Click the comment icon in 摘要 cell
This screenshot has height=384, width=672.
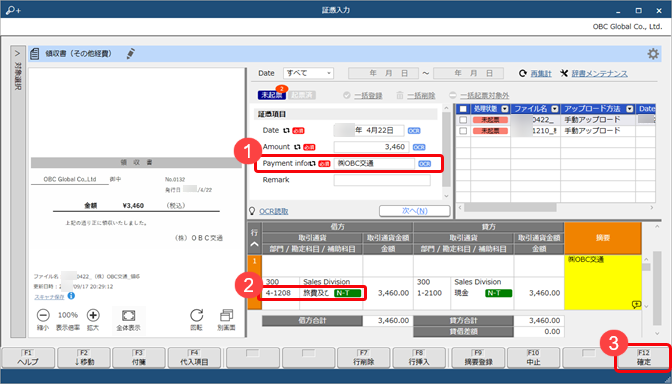636,304
